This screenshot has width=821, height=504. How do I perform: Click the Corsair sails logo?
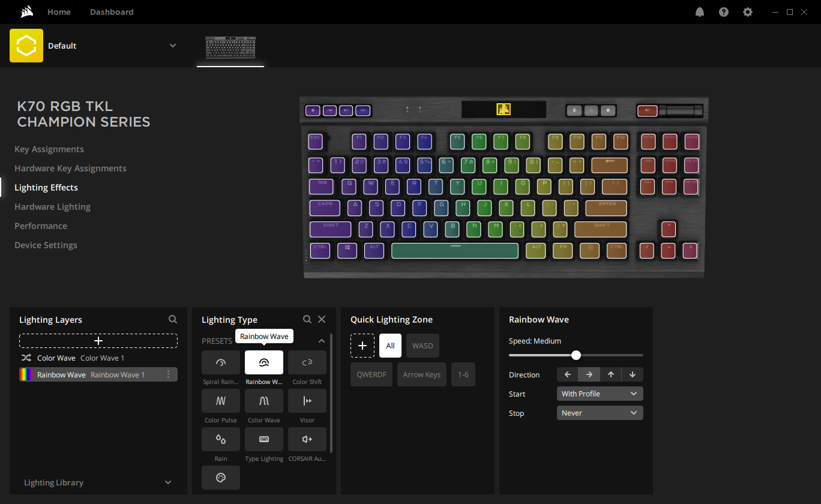pos(26,12)
